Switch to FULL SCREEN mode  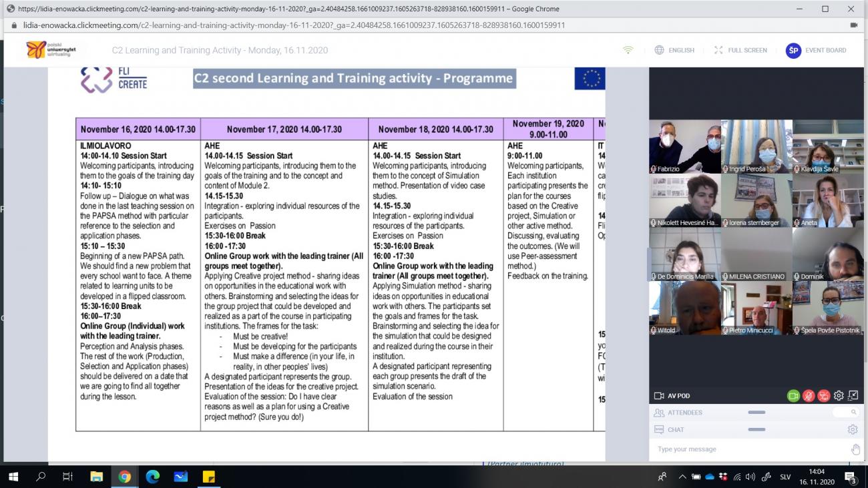pos(740,50)
